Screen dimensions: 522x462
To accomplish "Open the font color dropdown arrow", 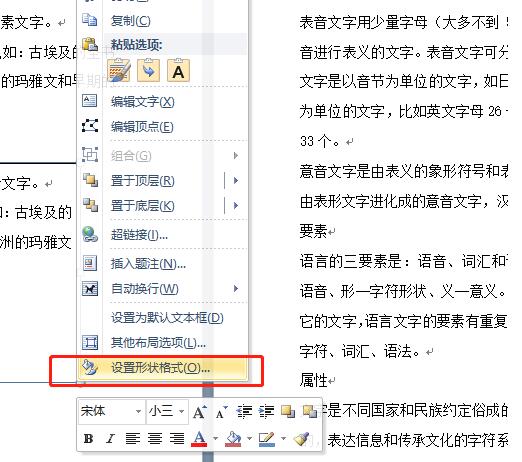I will pos(215,439).
